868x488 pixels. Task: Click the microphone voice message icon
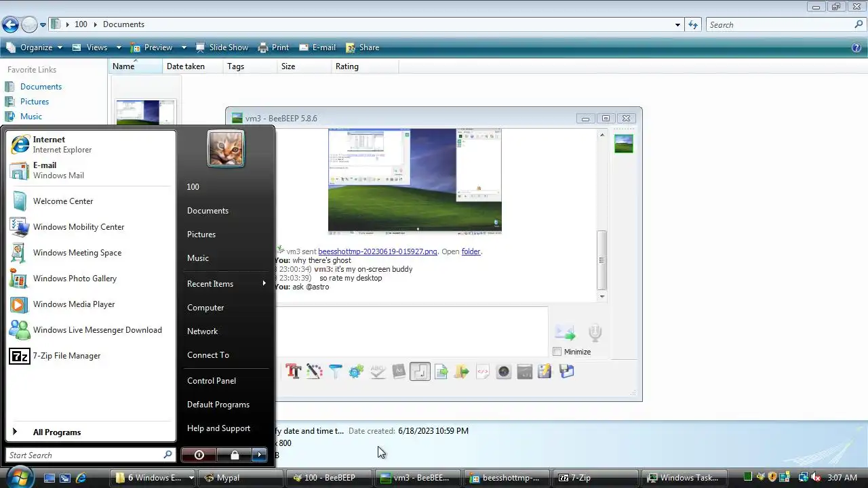tap(595, 332)
